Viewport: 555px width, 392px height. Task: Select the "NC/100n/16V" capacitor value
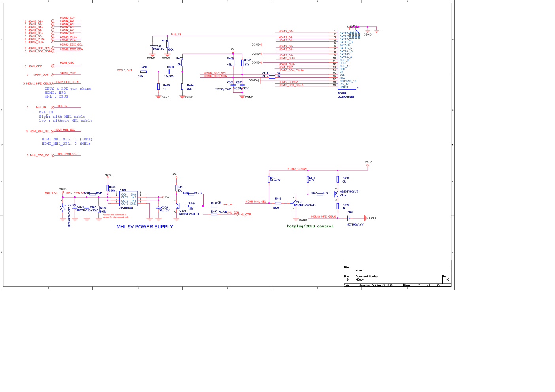tap(355, 225)
